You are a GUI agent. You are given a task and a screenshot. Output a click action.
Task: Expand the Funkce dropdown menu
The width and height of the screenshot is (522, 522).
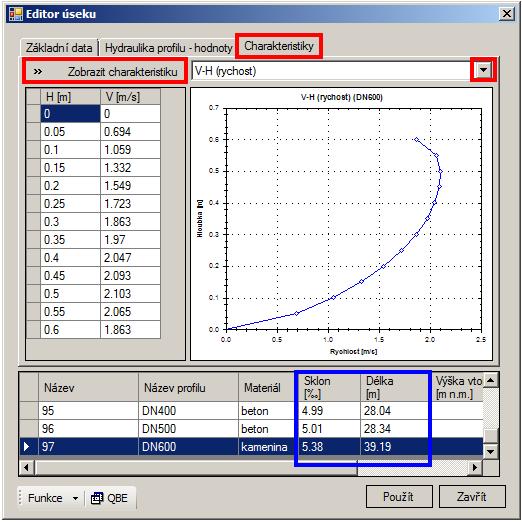[76, 498]
